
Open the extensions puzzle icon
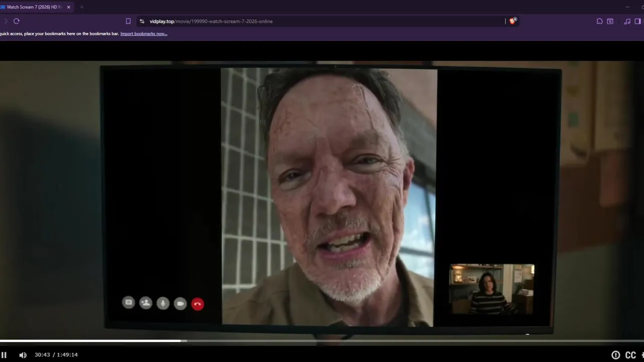599,21
